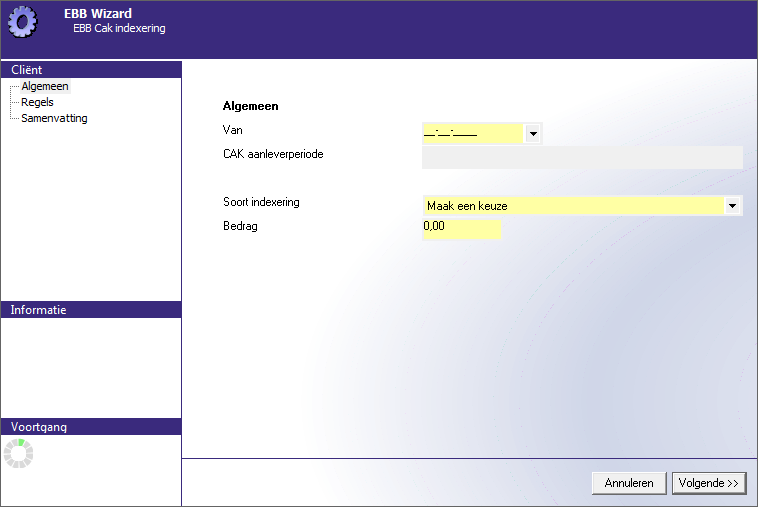Click the 'Maak een keuze' combo box

[x=573, y=205]
